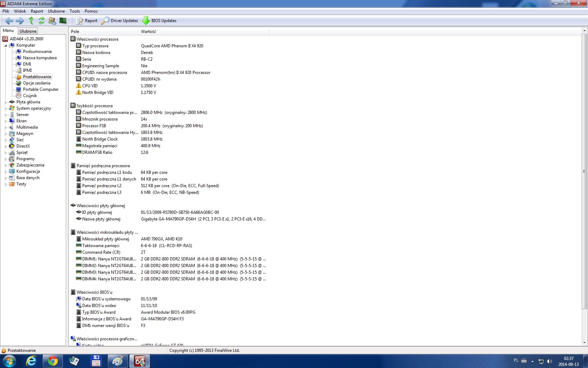Click the scrollbar up arrow in details pane
Image resolution: width=588 pixels, height=368 pixels.
click(x=584, y=31)
